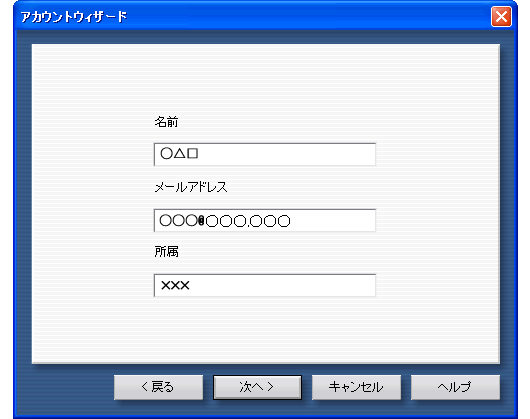Viewport: 530px width, 419px height.
Task: Focus the メールアドレス input field
Action: [x=265, y=220]
